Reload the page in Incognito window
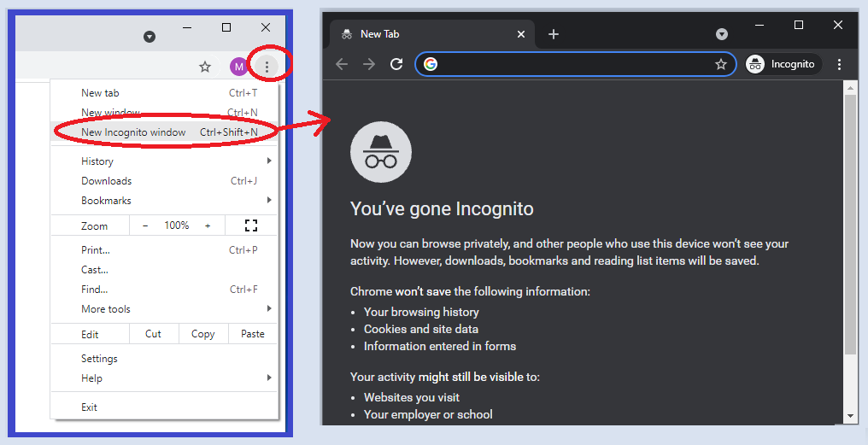The image size is (868, 445). click(x=396, y=64)
